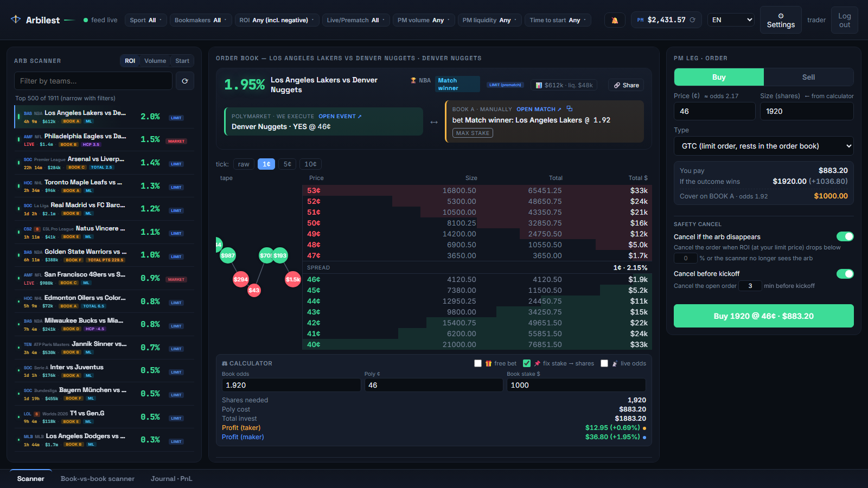Select the $1.5k red tape bubble
Viewport: 868px width, 488px height.
(x=293, y=279)
